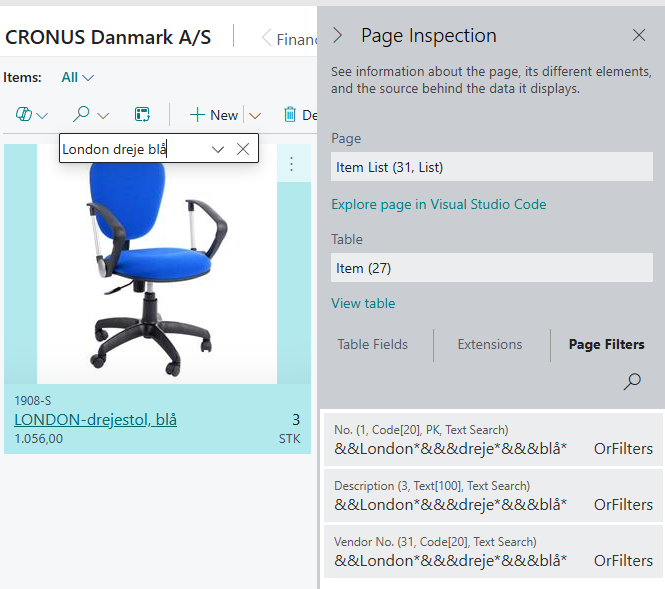Click the plus New button

(214, 115)
